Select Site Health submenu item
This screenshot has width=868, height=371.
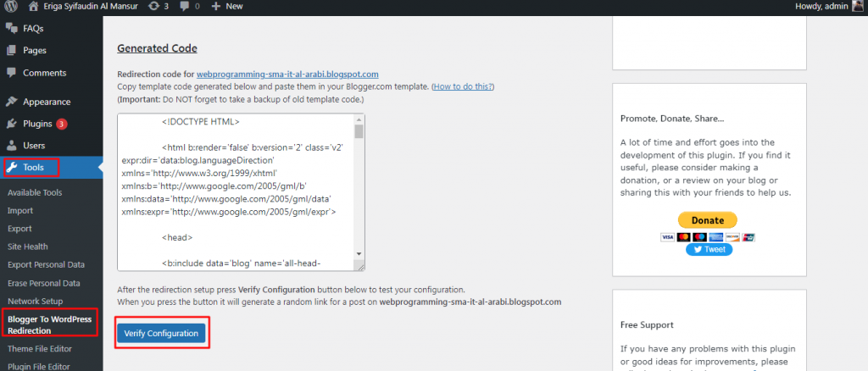point(28,246)
